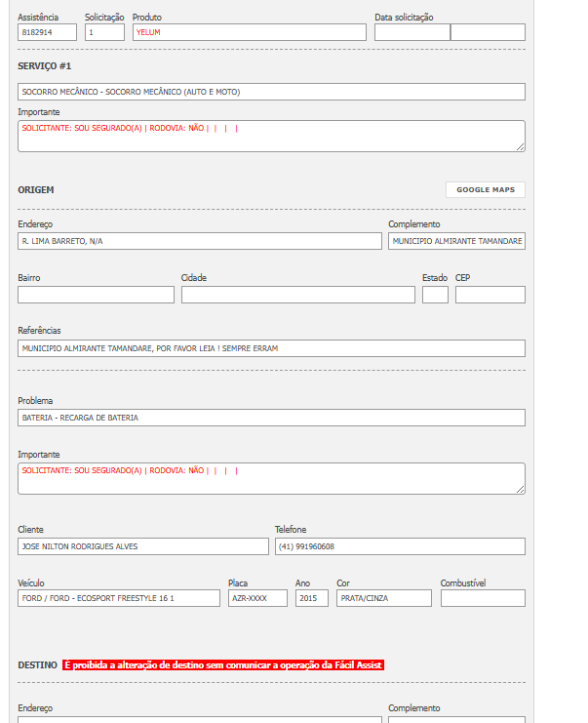The height and width of the screenshot is (723, 588).
Task: Click the Produto field containing YELUM
Action: [x=250, y=32]
